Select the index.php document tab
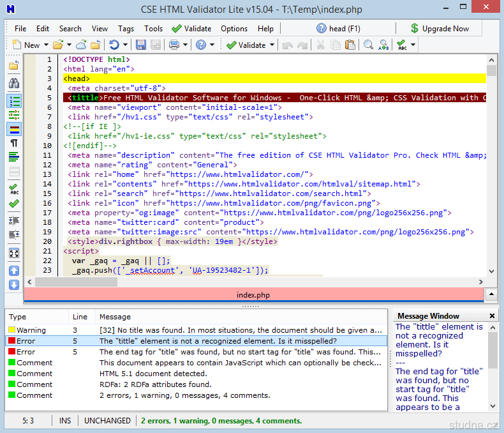 pos(253,295)
